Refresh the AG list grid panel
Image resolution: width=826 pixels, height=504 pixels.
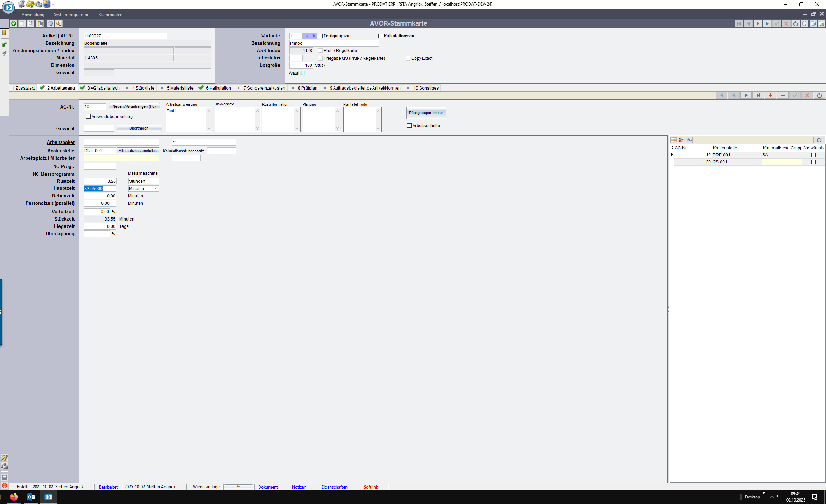click(x=819, y=140)
